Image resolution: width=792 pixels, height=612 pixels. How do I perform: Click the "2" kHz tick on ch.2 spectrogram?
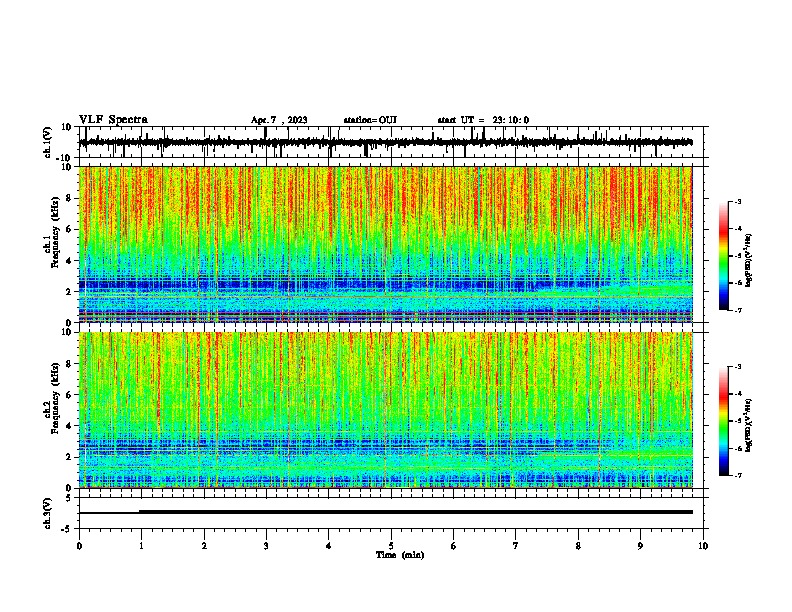pyautogui.click(x=69, y=457)
